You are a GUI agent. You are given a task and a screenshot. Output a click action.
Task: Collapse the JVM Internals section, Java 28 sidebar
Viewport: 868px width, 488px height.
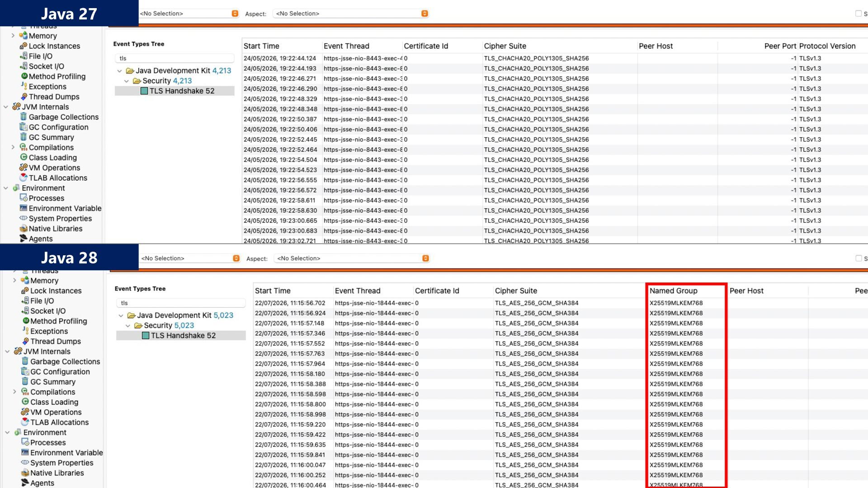tap(7, 352)
